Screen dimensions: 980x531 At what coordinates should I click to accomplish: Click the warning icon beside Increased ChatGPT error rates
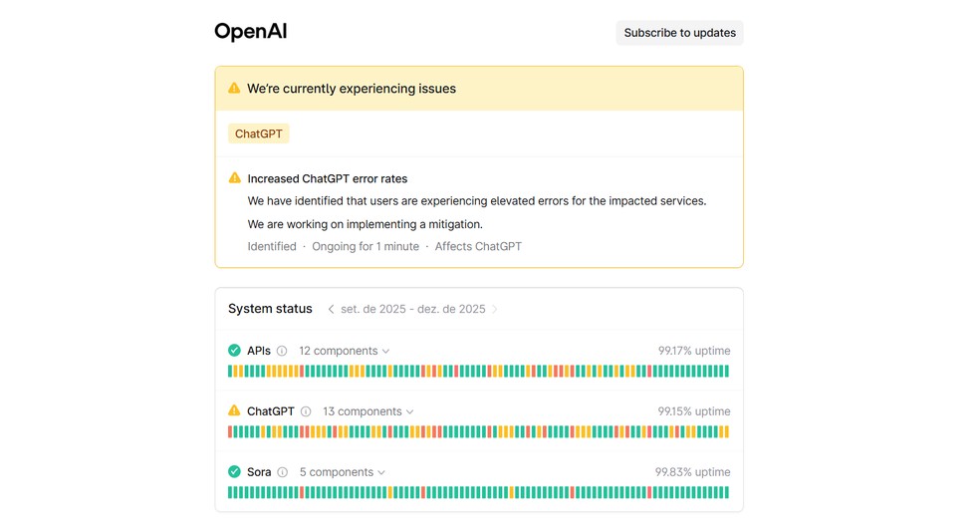[235, 178]
